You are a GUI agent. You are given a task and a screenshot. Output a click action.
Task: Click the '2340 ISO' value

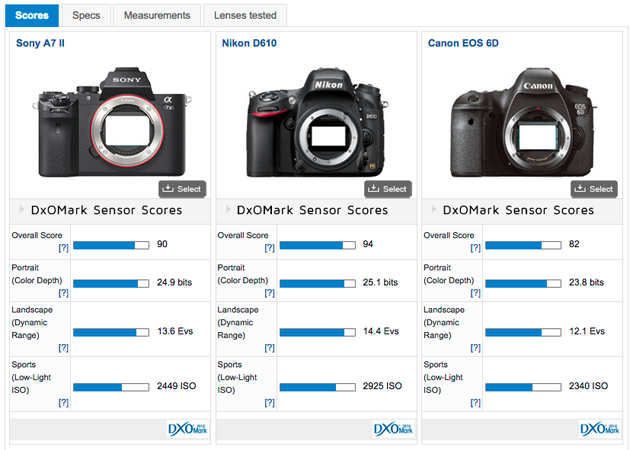click(588, 386)
